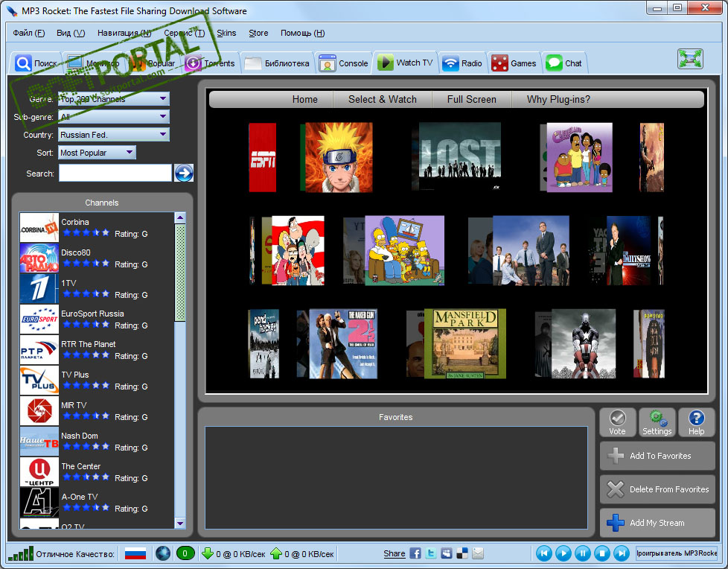
Task: Select the Watch TV tab
Action: coord(406,63)
